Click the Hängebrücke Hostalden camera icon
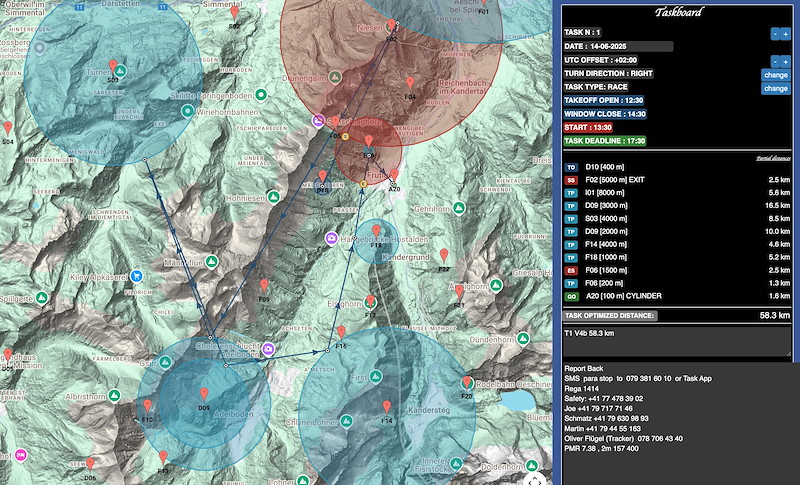Image resolution: width=800 pixels, height=485 pixels. tap(332, 238)
